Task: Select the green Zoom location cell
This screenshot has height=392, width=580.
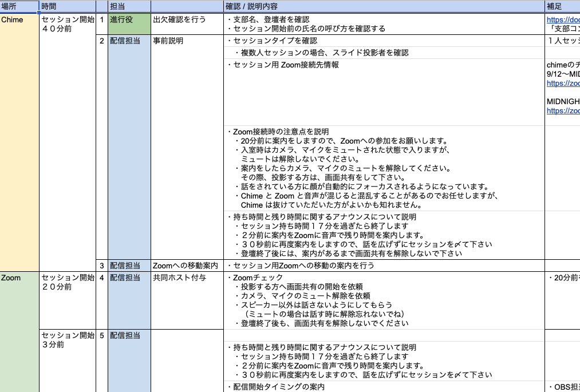Action: (x=18, y=278)
